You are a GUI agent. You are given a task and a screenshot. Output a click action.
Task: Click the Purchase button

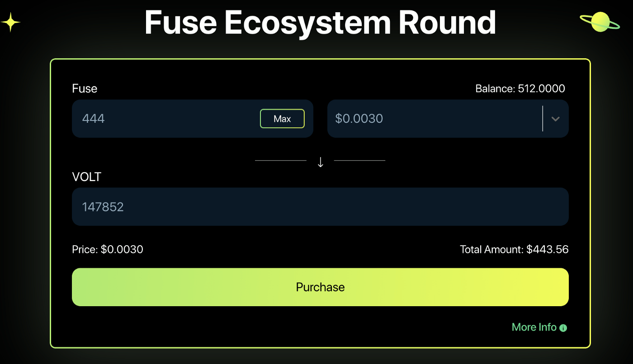(x=320, y=287)
